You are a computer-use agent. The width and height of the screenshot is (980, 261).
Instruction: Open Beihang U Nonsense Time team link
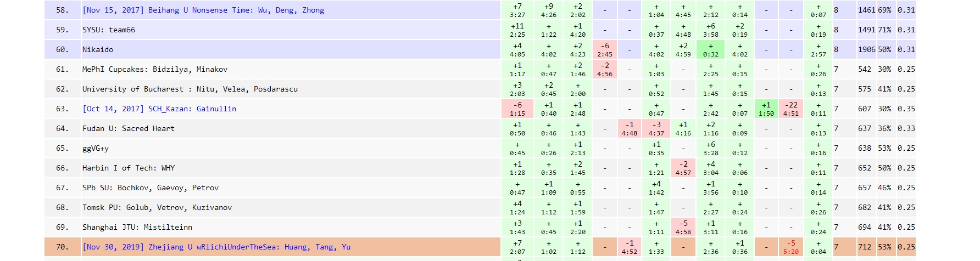[x=203, y=10]
